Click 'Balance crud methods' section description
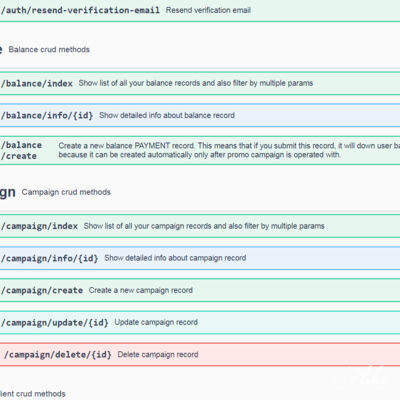The height and width of the screenshot is (400, 400). click(49, 50)
